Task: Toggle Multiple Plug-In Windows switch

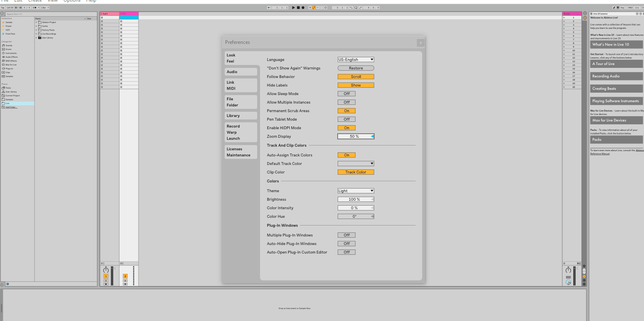Action: (x=347, y=235)
